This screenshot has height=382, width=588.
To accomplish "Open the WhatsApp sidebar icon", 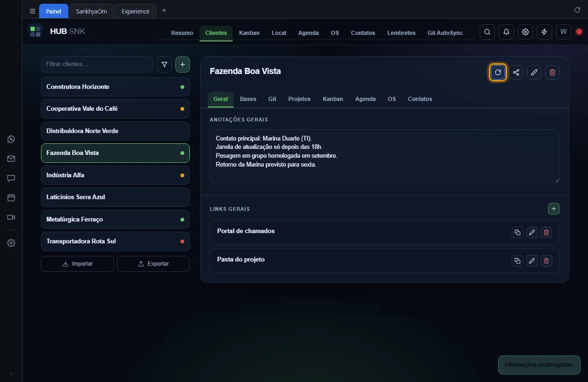I will pyautogui.click(x=11, y=139).
